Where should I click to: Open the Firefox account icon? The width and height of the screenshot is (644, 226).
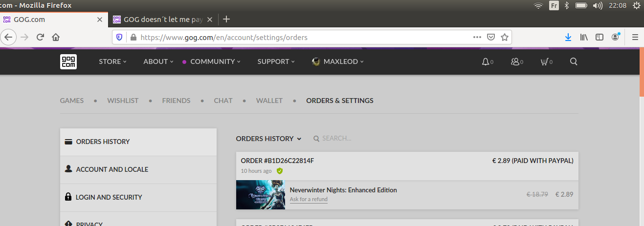click(x=616, y=37)
